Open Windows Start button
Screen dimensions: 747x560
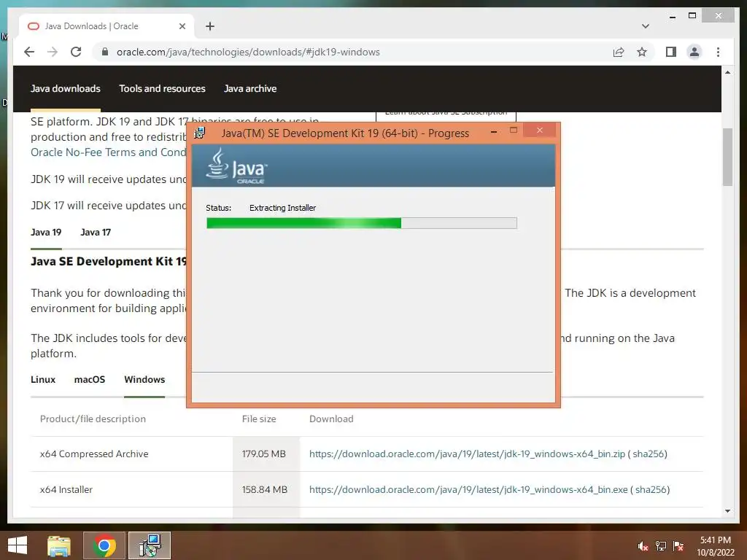coord(18,545)
